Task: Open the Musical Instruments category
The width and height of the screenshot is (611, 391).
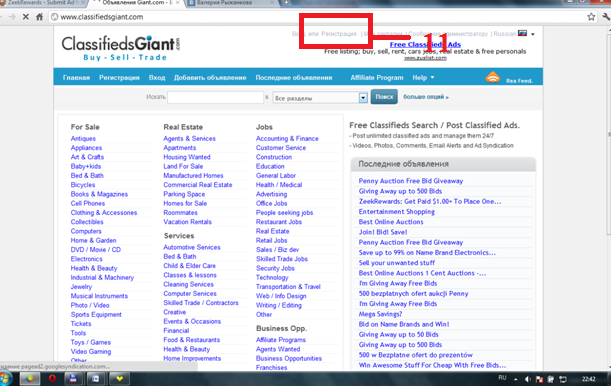Action: (x=99, y=296)
